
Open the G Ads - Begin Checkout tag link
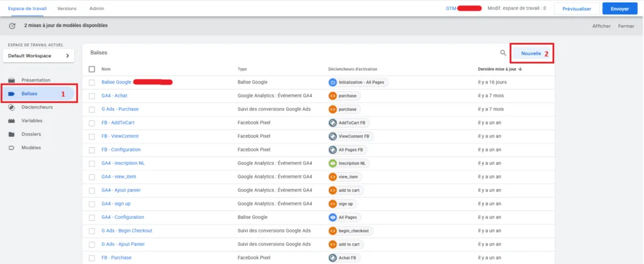click(x=126, y=231)
